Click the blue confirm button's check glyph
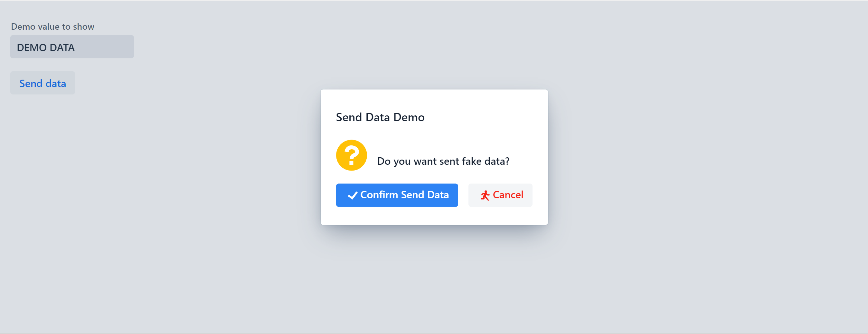The width and height of the screenshot is (868, 334). pos(353,195)
